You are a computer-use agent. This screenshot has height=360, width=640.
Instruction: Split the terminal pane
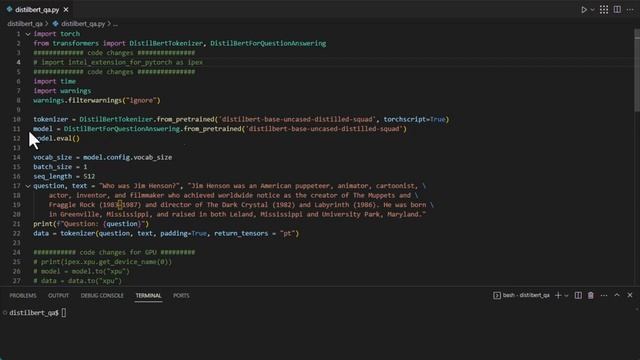(578, 296)
